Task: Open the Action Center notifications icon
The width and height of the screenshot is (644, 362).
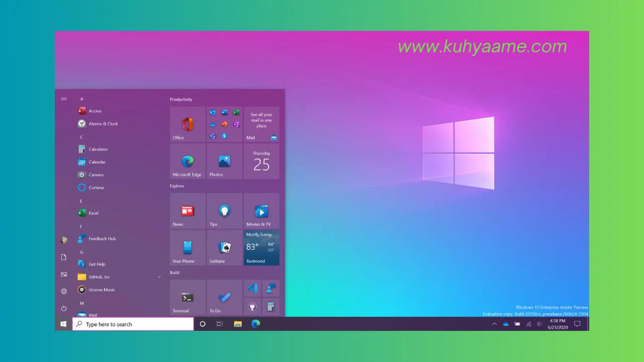Action: coord(578,324)
